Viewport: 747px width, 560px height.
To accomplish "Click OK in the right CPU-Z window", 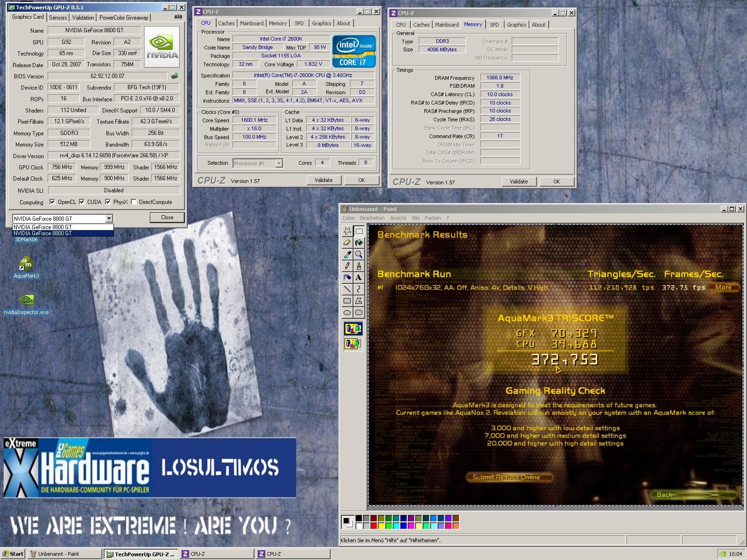I will tap(557, 182).
